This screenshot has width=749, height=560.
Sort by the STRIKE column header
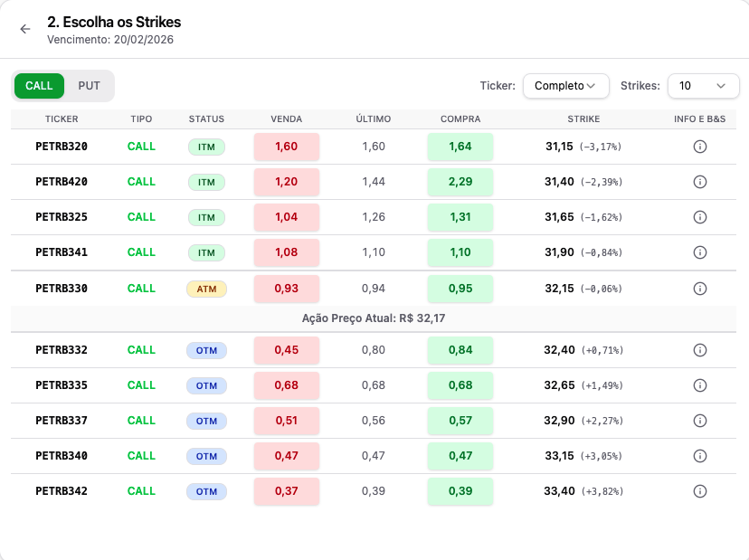tap(583, 119)
